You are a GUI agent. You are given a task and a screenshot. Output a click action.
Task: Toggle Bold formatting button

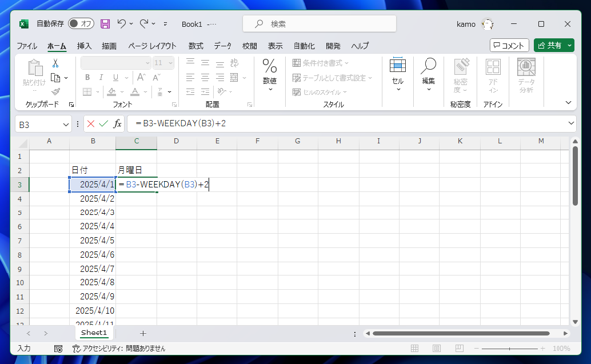coord(87,77)
